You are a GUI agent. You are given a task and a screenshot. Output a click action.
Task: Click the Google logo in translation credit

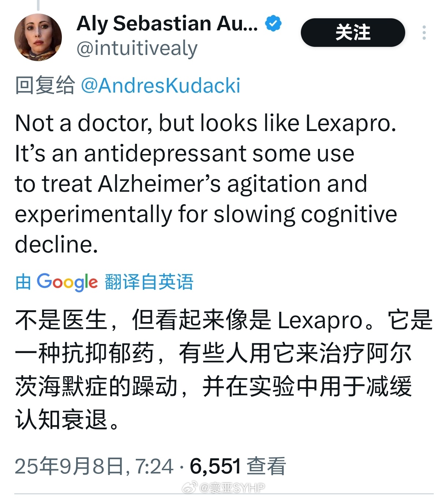[x=67, y=282]
